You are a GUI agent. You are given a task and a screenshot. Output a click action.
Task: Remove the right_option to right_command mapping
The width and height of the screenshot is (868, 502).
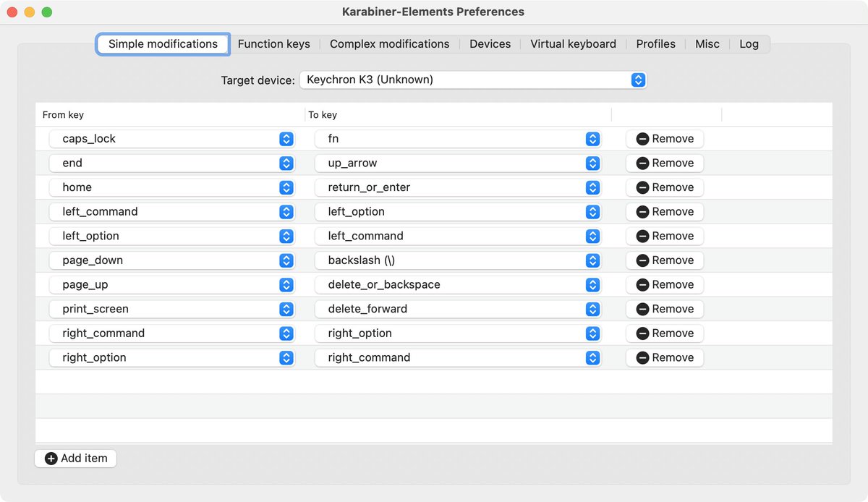665,357
